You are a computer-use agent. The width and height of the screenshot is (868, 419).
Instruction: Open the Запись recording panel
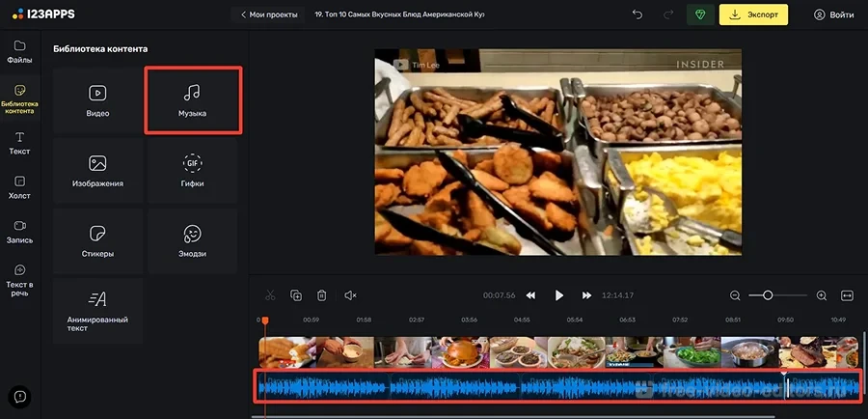tap(19, 233)
